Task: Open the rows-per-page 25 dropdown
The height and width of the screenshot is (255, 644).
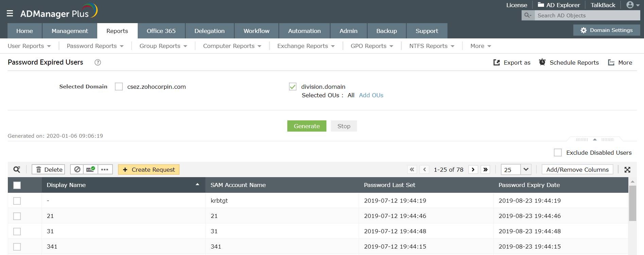Action: point(526,169)
